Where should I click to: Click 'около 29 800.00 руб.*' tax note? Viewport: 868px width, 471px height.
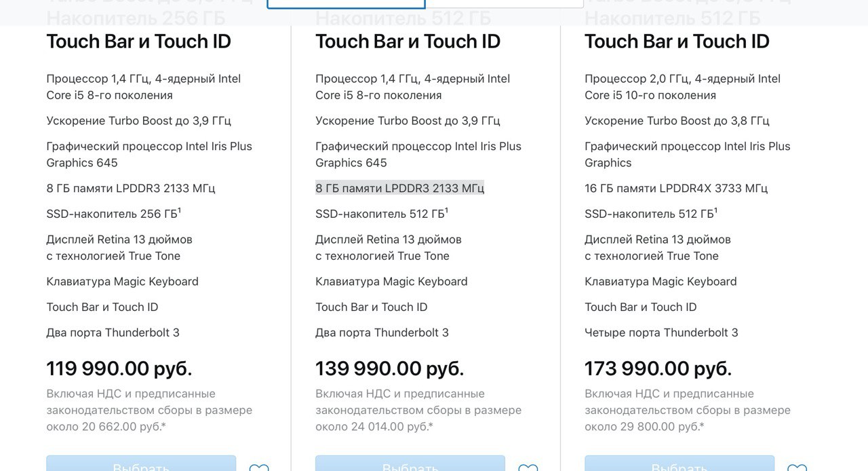coord(644,426)
